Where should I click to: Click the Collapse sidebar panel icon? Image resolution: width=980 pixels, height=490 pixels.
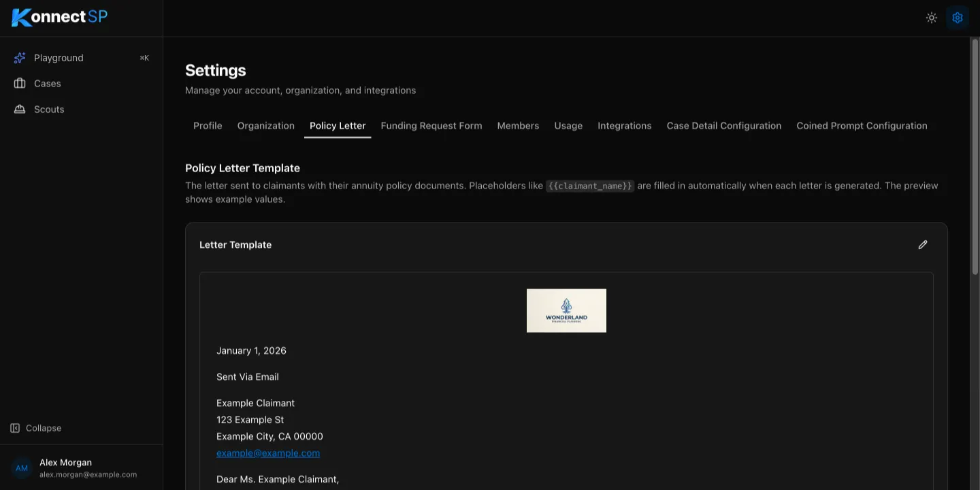click(15, 428)
